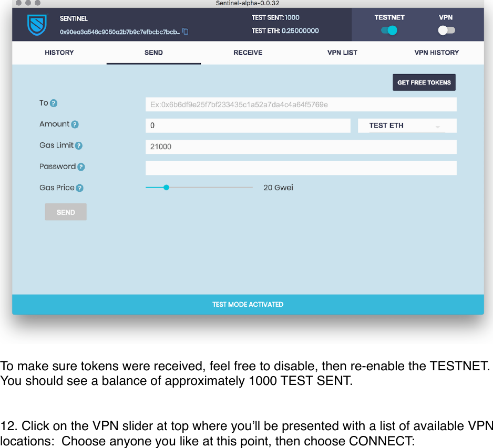
Task: Click the GET FREE TOKENS button
Action: [x=424, y=82]
